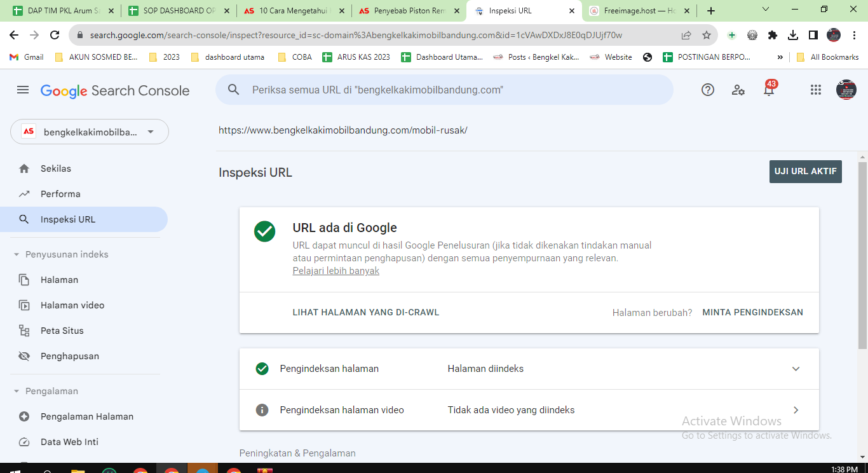868x473 pixels.
Task: Open the notifications bell showing 43
Action: click(x=769, y=89)
